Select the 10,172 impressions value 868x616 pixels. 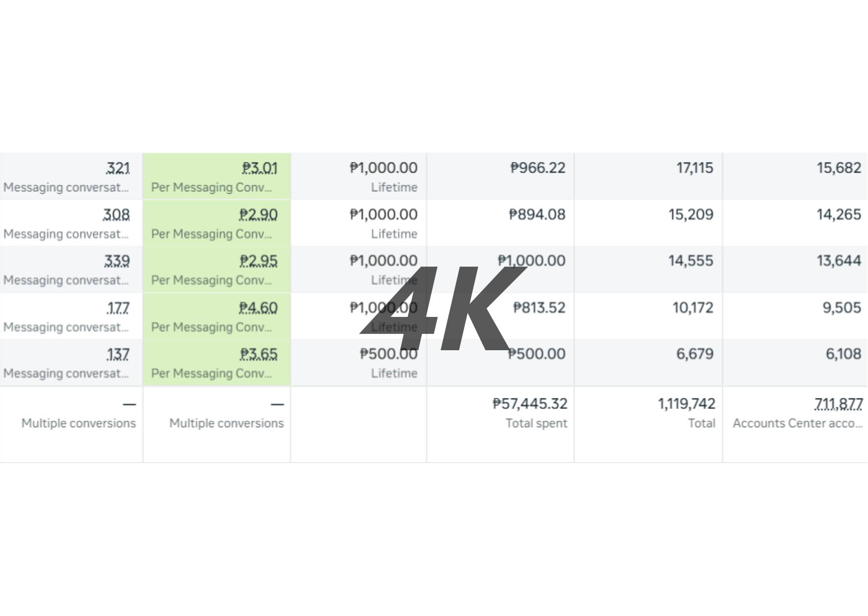coord(693,308)
